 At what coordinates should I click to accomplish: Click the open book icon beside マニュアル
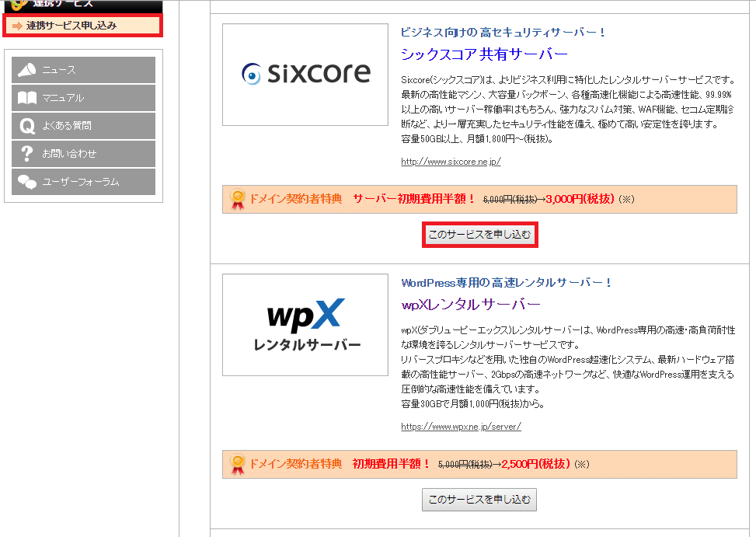click(x=27, y=98)
